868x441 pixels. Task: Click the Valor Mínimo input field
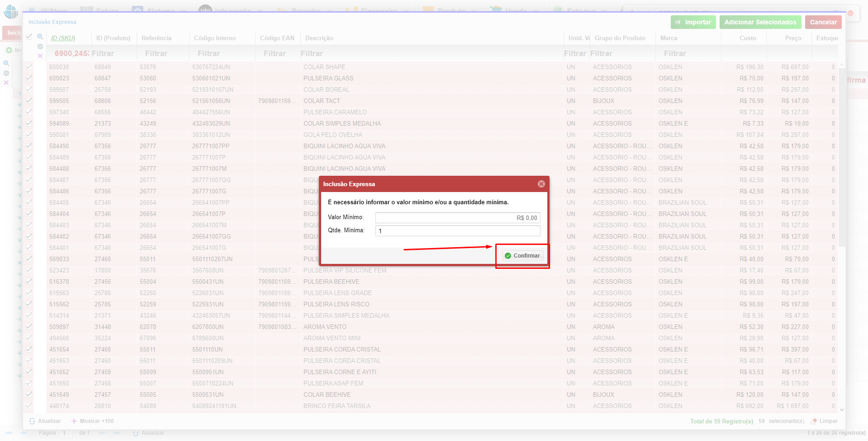[x=457, y=218]
